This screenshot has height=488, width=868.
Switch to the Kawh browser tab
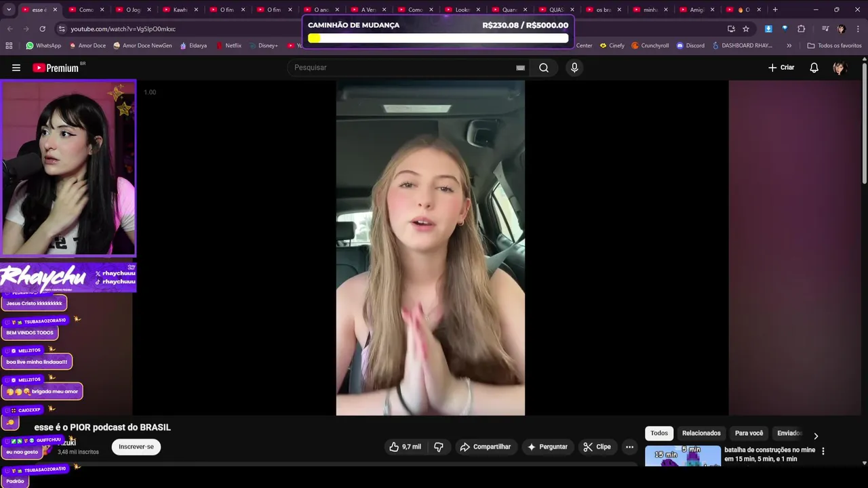coord(180,9)
